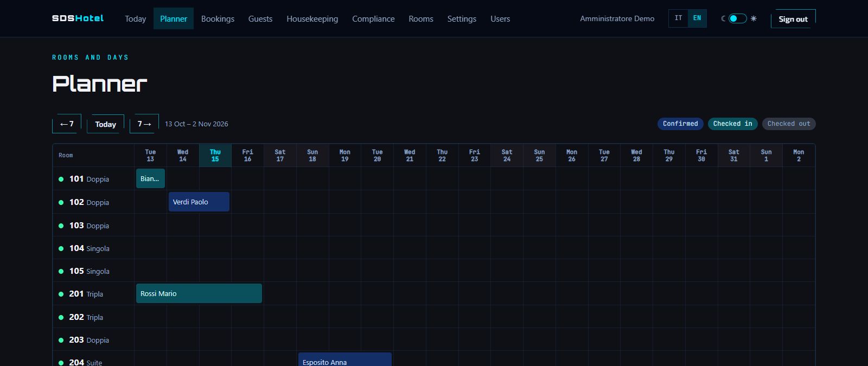868x366 pixels.
Task: Jump planner to Today
Action: (x=105, y=124)
